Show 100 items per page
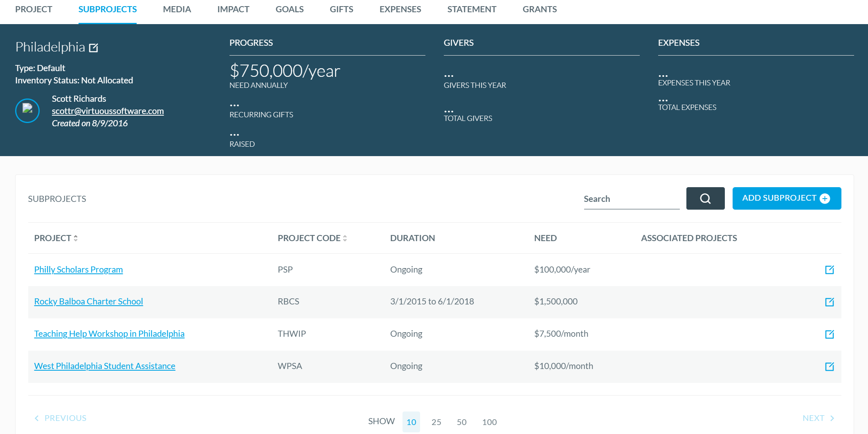This screenshot has width=868, height=434. pyautogui.click(x=490, y=422)
